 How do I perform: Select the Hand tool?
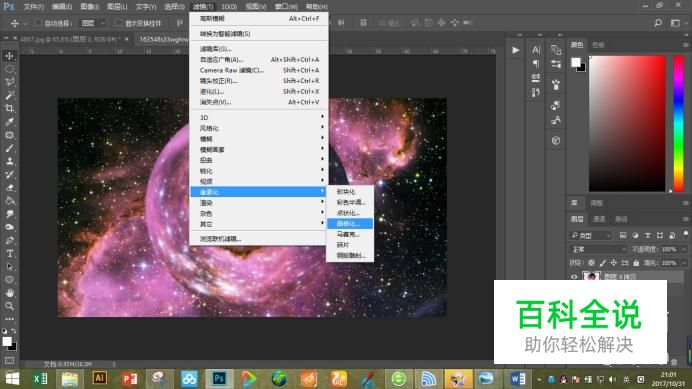9,293
